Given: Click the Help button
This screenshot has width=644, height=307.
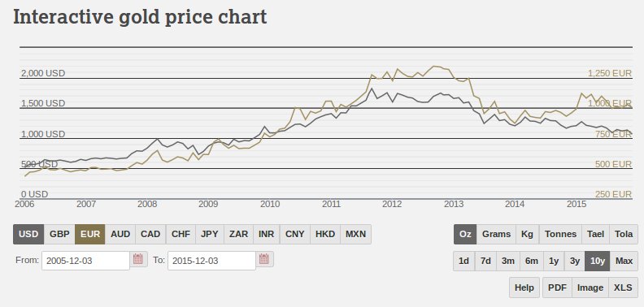Looking at the screenshot, I should click(x=524, y=288).
